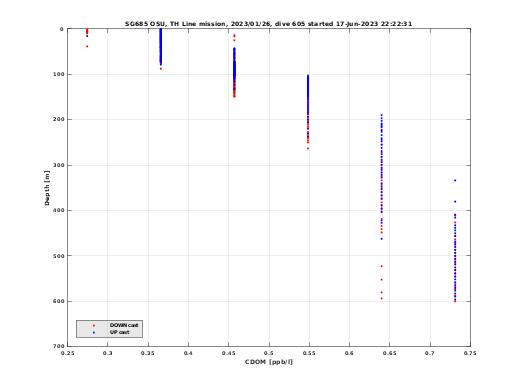Click the blue UP cast legend marker

tap(94, 332)
